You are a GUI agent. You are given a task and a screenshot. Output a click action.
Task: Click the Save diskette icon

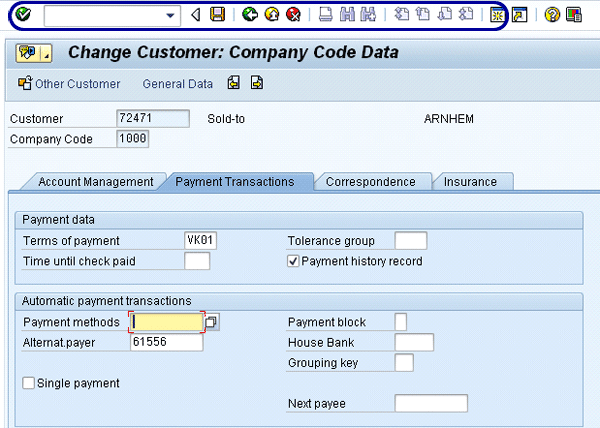tap(217, 15)
